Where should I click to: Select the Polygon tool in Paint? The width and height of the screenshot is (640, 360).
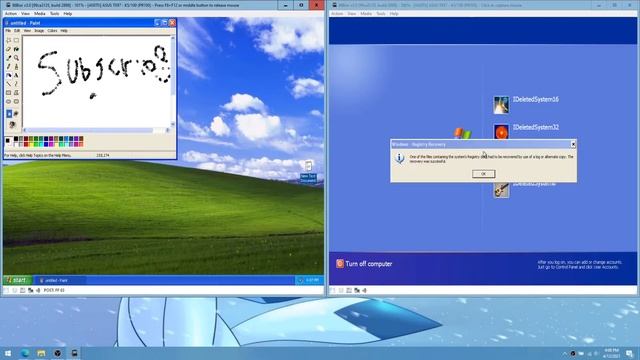tap(16, 93)
